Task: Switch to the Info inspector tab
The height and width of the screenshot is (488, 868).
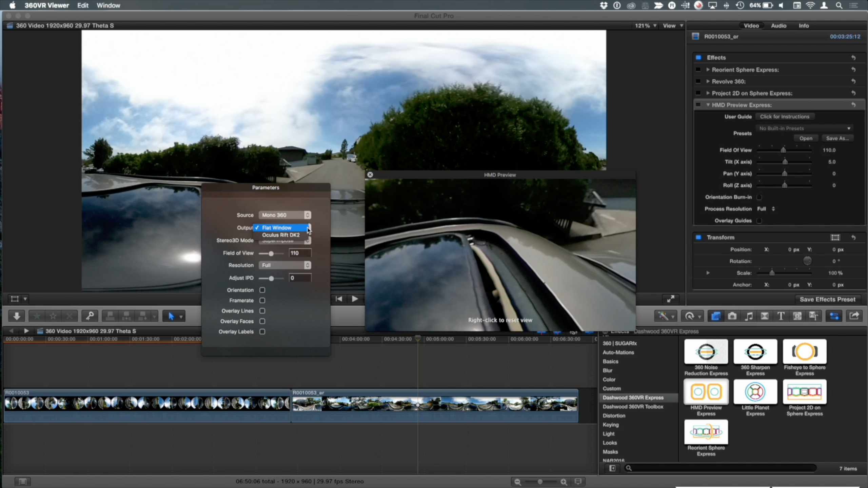Action: point(804,26)
